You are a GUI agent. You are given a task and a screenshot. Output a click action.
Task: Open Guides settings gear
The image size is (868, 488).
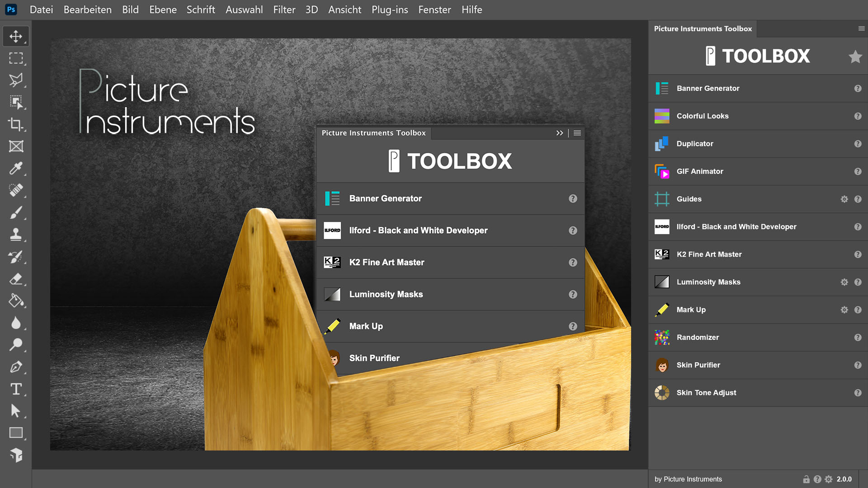pos(844,199)
